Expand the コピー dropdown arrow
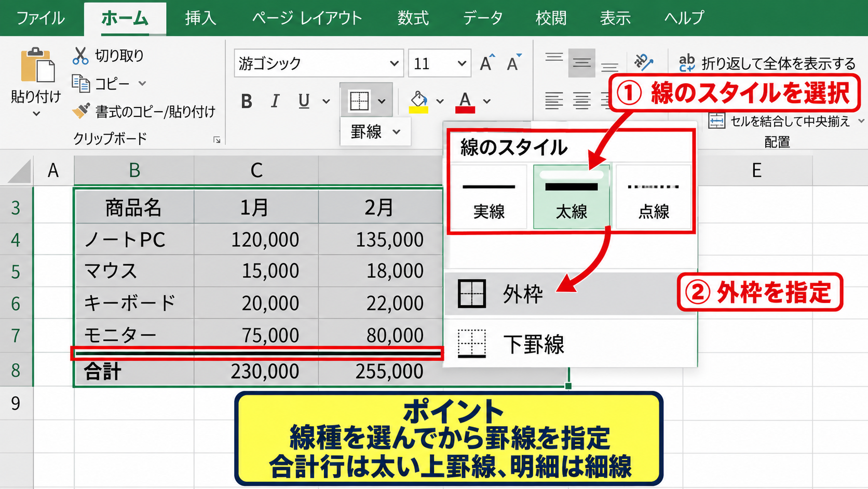The height and width of the screenshot is (489, 868). point(142,83)
